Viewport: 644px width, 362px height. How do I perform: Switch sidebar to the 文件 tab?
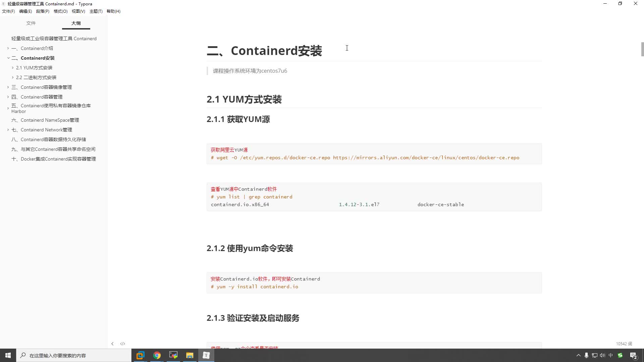pyautogui.click(x=31, y=23)
